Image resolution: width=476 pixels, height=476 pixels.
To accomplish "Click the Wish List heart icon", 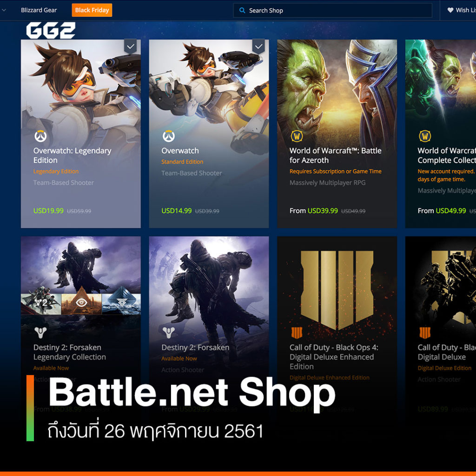I will [450, 10].
